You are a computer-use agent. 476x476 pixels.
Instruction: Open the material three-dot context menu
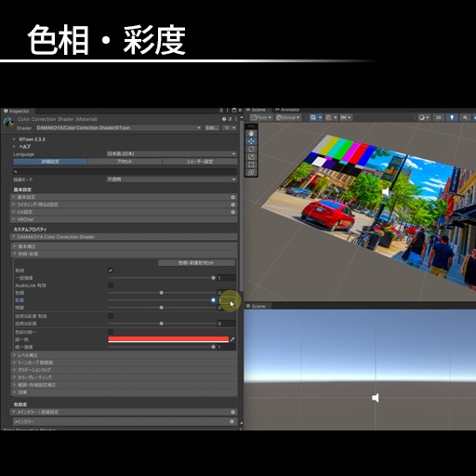(x=236, y=119)
